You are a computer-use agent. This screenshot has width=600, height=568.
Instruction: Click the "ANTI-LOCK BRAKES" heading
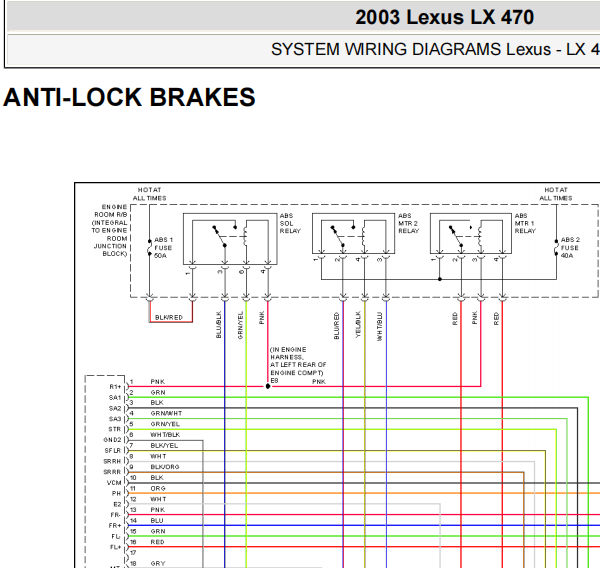pos(129,97)
